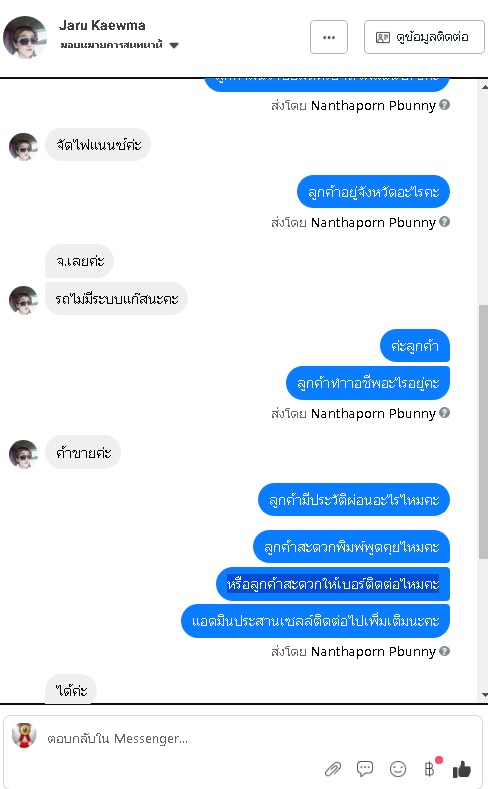The image size is (488, 789).
Task: Open the emoji picker smiley icon
Action: pos(398,768)
